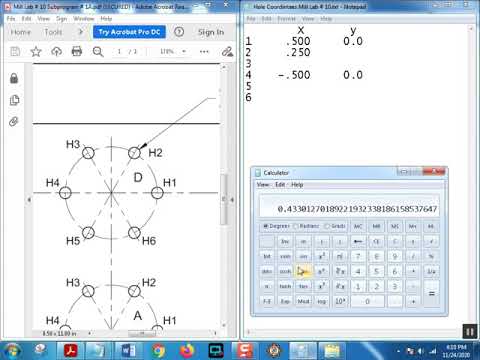Switch to the Tools tab in Acrobat
This screenshot has height=360, width=480.
[x=53, y=32]
